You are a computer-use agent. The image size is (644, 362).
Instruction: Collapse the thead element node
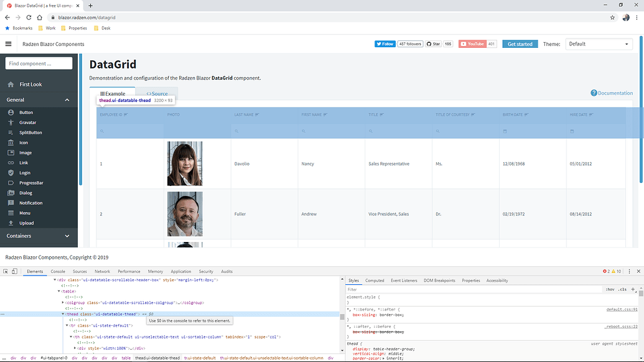63,314
